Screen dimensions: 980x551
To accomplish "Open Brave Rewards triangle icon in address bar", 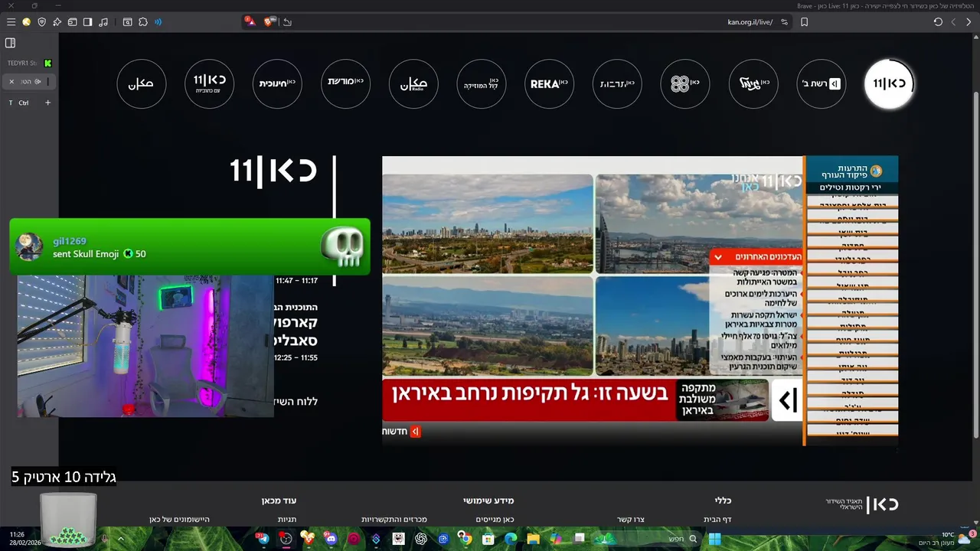I will click(x=250, y=22).
